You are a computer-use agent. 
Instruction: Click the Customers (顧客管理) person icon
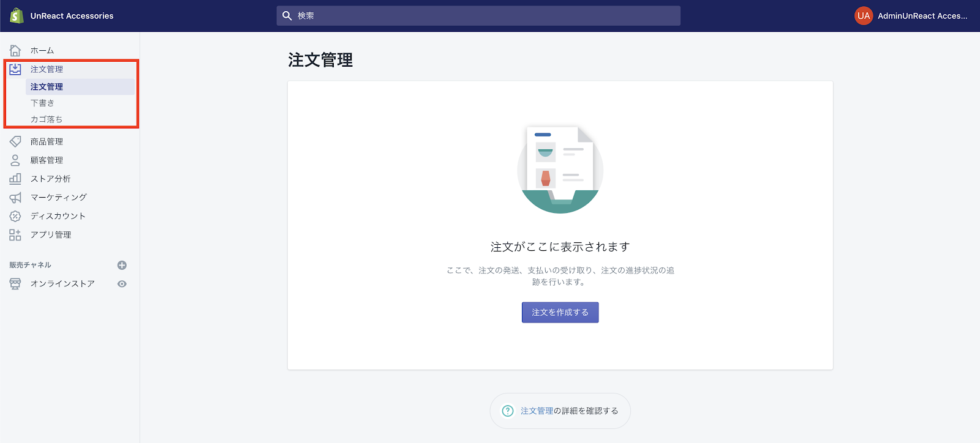(15, 160)
